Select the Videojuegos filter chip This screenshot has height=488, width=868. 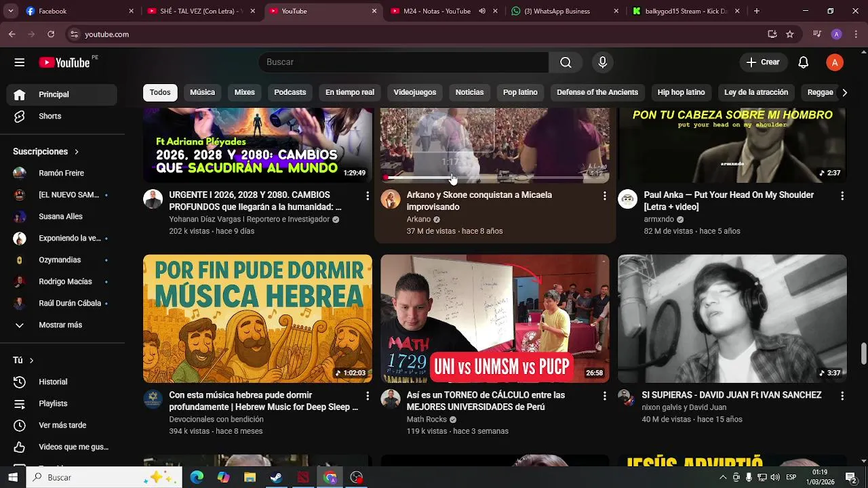[414, 92]
